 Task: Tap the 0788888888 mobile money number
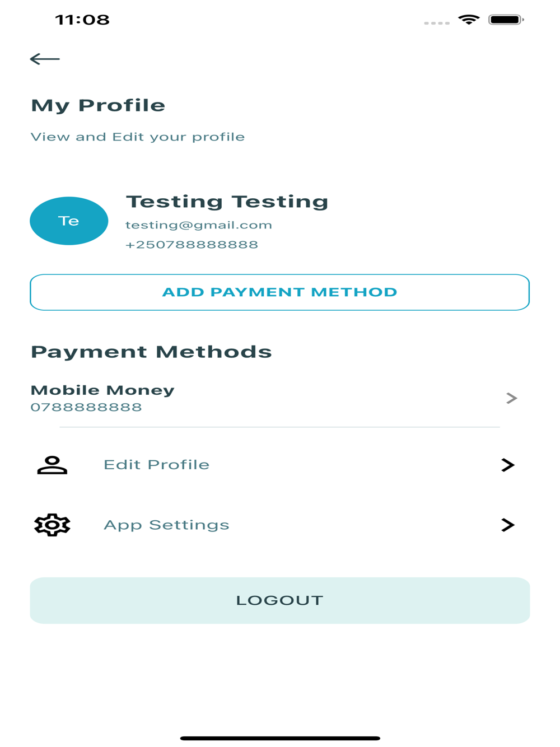[86, 407]
